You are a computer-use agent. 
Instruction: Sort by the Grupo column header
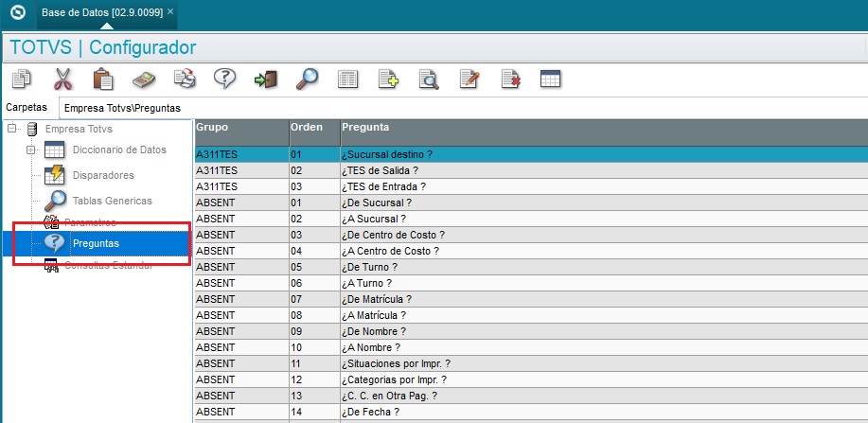click(241, 132)
